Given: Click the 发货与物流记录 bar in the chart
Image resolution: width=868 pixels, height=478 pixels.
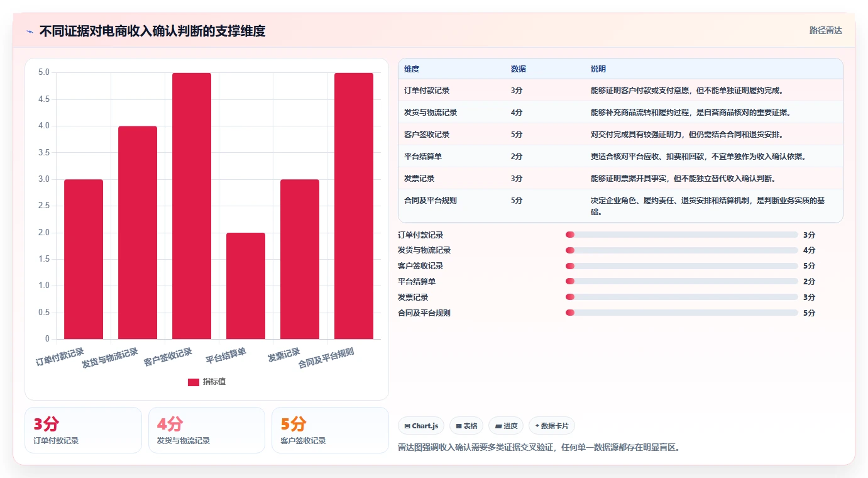Looking at the screenshot, I should tap(138, 233).
